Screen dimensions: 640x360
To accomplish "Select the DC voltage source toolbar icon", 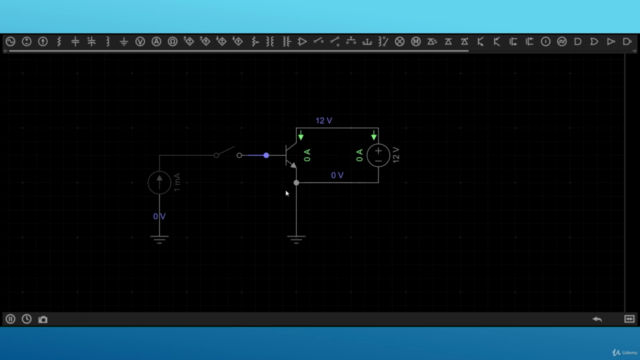I will (x=27, y=42).
